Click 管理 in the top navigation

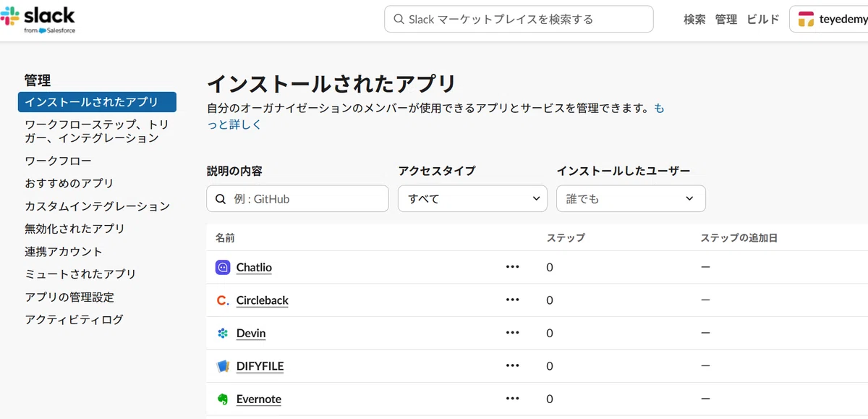coord(726,20)
